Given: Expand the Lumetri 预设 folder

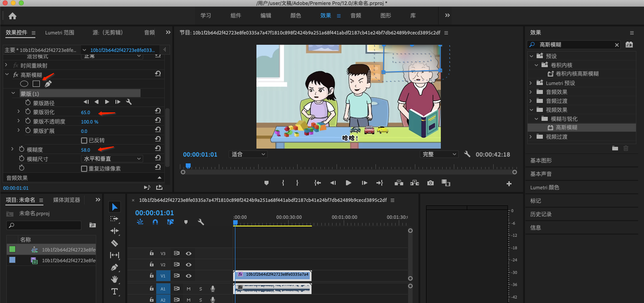Looking at the screenshot, I should click(531, 83).
